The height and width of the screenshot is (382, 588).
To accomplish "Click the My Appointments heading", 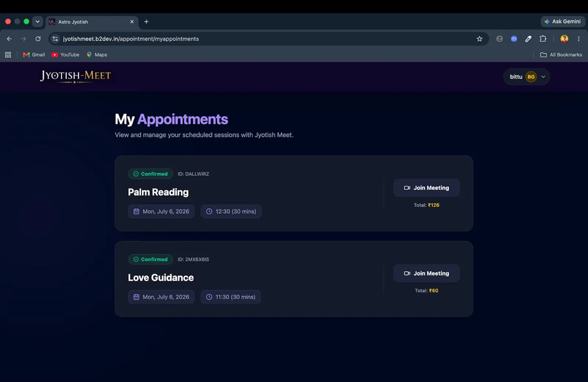I will [171, 119].
